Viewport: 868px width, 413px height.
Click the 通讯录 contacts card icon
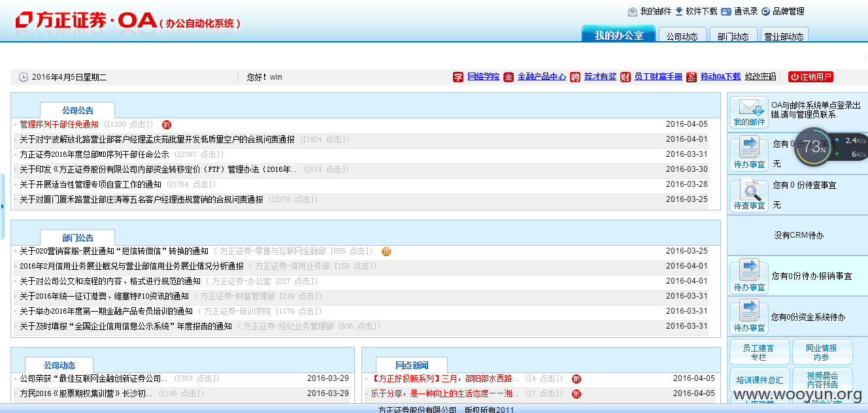pyautogui.click(x=726, y=11)
